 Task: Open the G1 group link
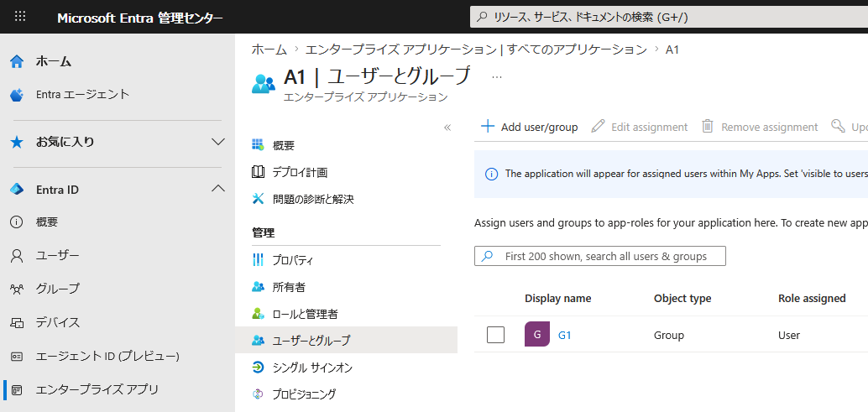tap(565, 335)
